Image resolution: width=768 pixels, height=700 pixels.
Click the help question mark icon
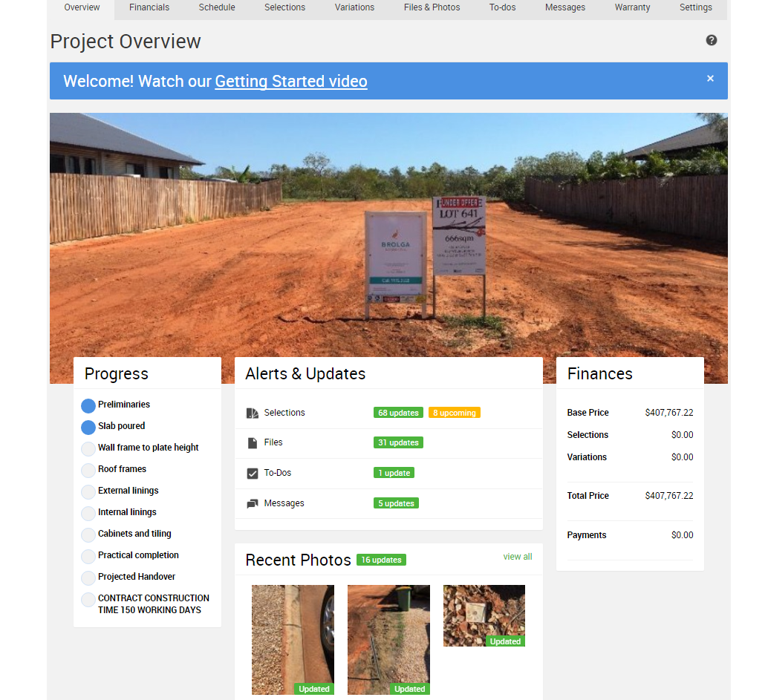711,40
